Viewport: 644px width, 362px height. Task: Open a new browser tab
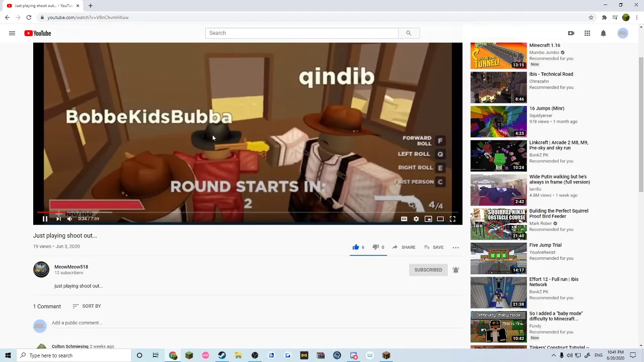[x=91, y=6]
